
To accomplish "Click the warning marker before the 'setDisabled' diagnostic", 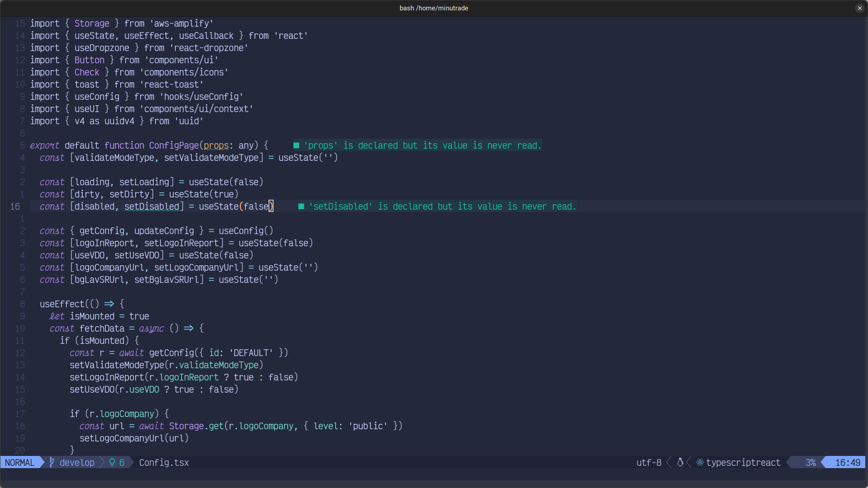I will (302, 206).
